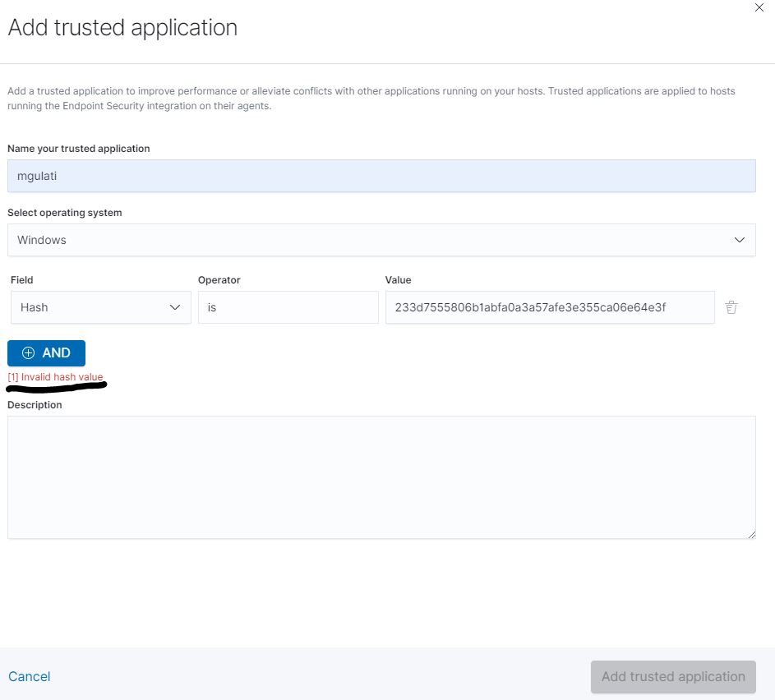Click the 'Description' label
775x700 pixels.
[35, 405]
